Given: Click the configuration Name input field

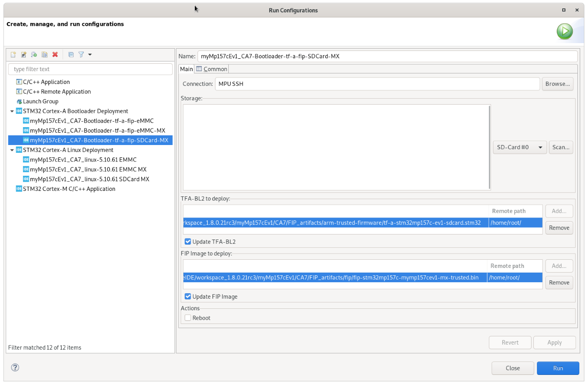Looking at the screenshot, I should click(387, 56).
